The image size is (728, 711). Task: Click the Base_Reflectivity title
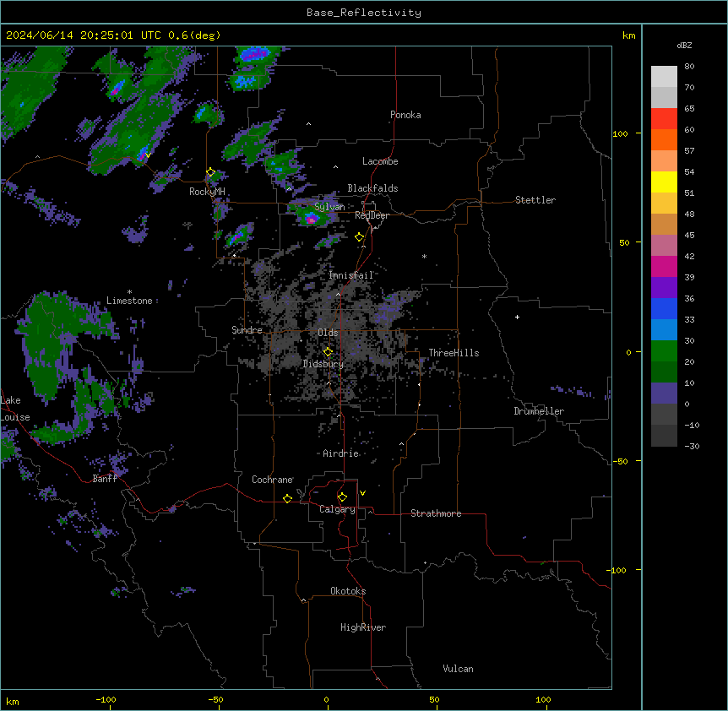point(364,13)
